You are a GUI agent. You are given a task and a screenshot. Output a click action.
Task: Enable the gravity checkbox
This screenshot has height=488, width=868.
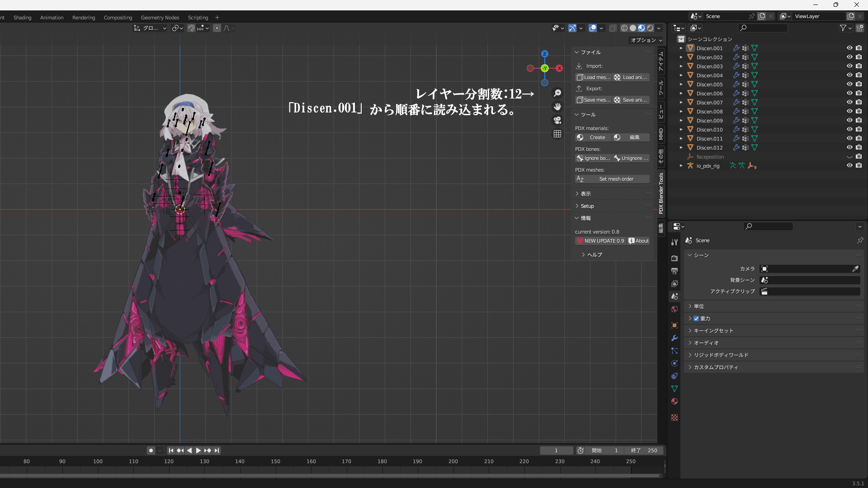pos(696,319)
